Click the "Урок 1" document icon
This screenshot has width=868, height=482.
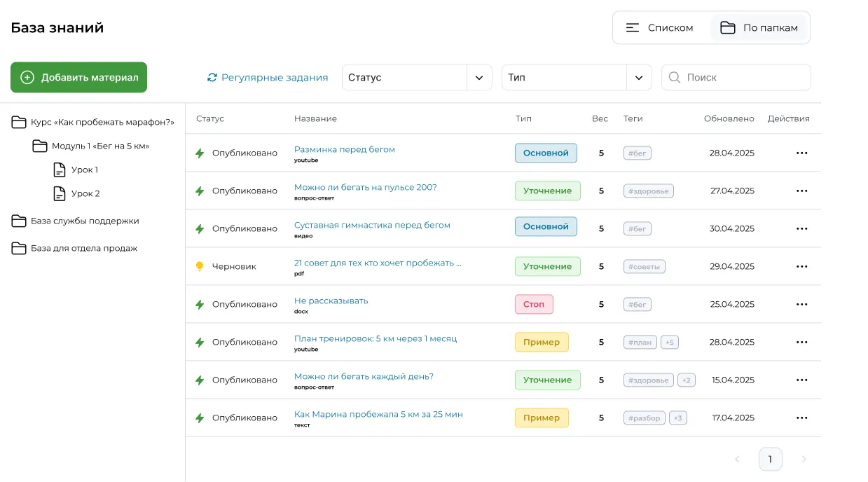[x=60, y=170]
